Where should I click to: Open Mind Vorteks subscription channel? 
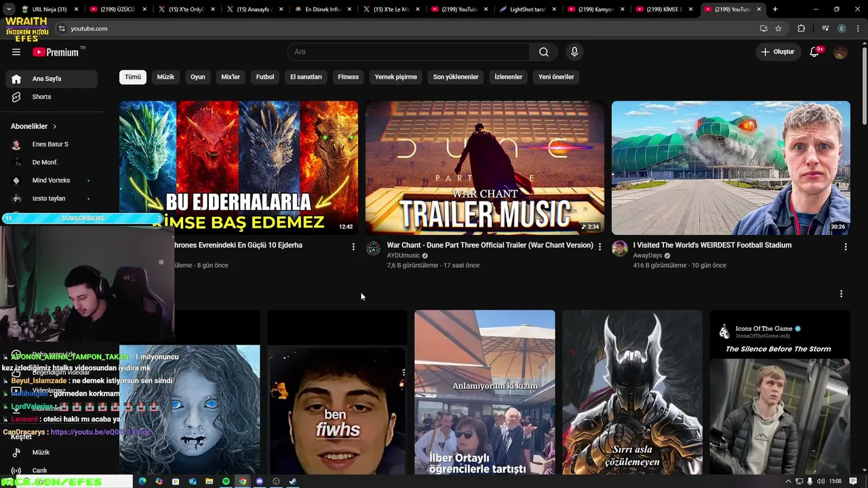pyautogui.click(x=52, y=180)
